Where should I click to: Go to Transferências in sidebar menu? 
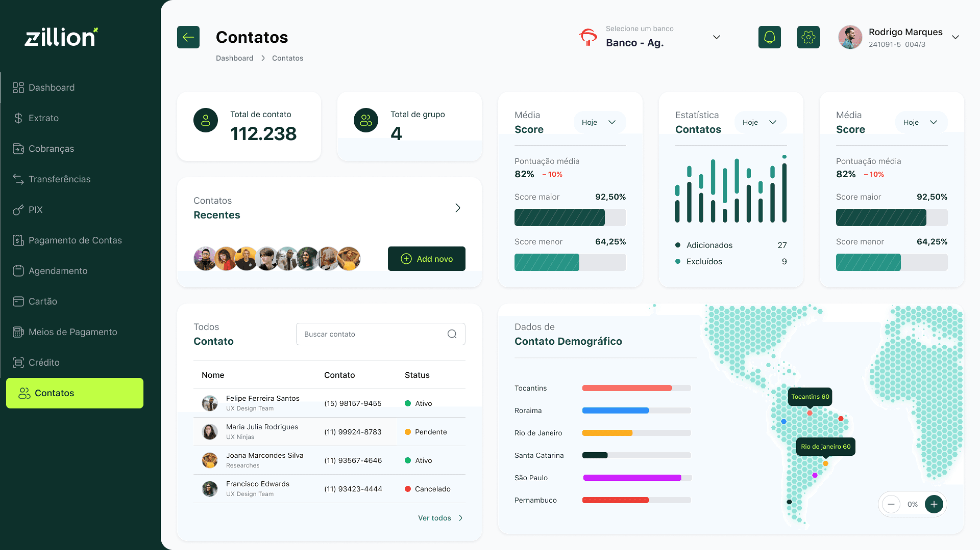click(59, 179)
